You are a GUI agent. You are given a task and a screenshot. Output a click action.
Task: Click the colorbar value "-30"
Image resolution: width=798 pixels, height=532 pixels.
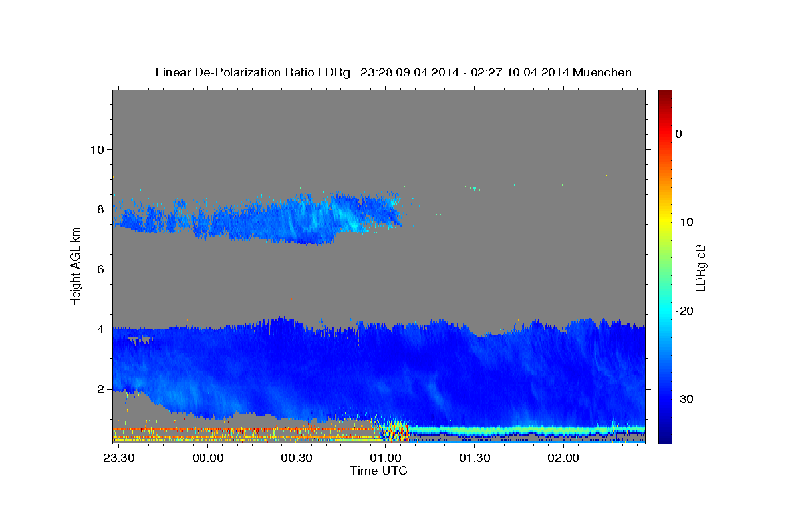coord(685,399)
